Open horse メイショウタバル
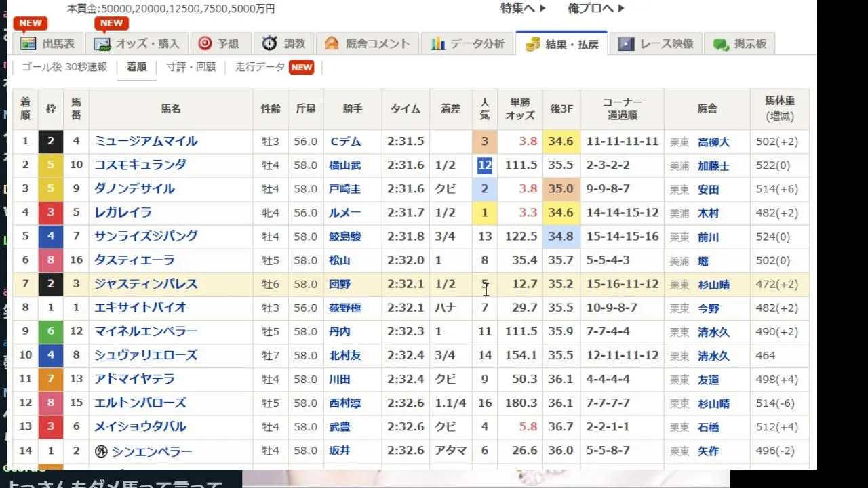868x488 pixels. click(x=140, y=426)
